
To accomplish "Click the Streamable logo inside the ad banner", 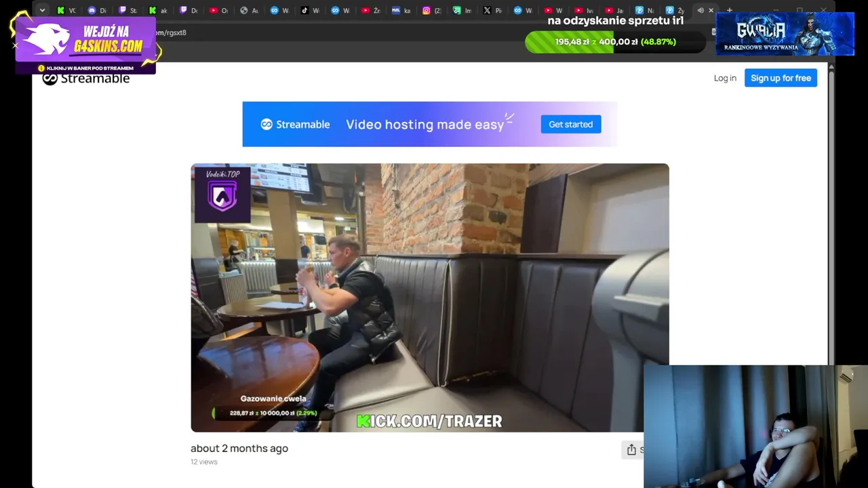I will click(295, 124).
